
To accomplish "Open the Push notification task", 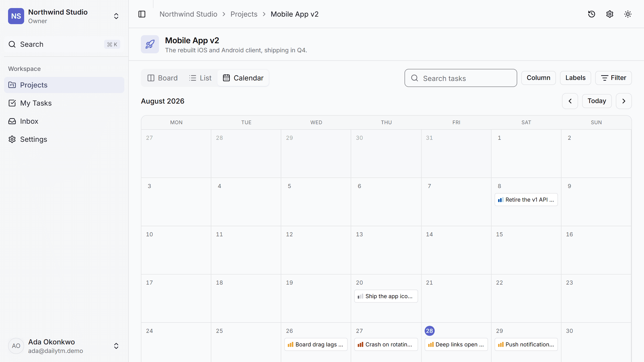I will click(526, 344).
